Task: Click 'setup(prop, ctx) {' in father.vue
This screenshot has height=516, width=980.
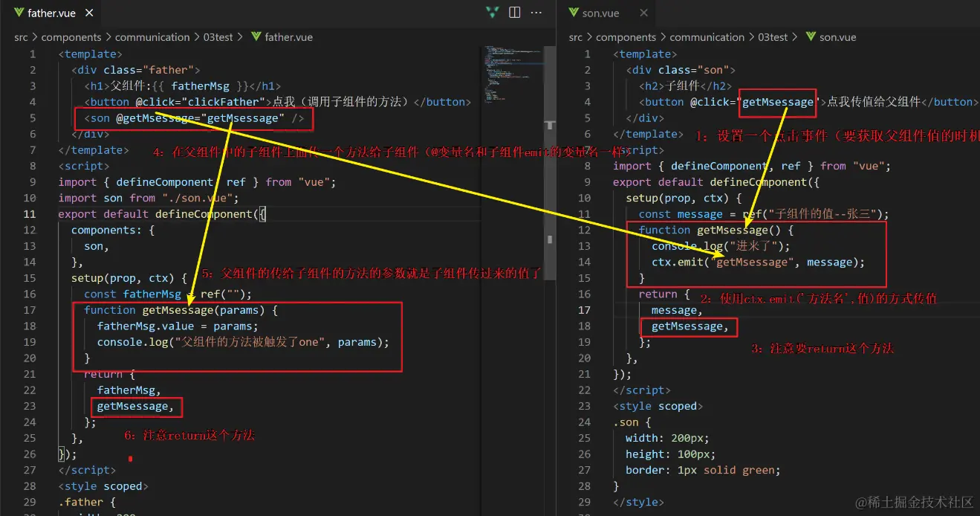Action: tap(129, 278)
